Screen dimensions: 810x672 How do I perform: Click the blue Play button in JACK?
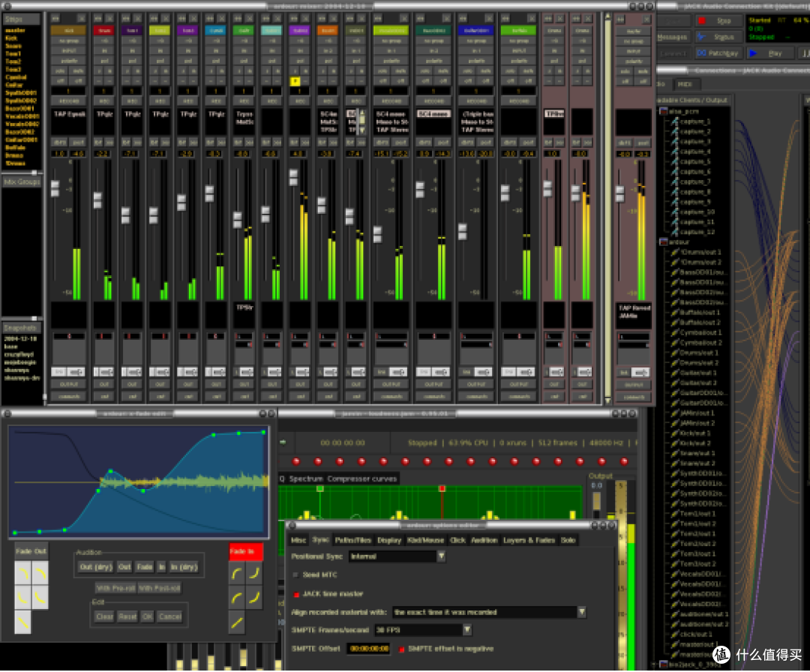click(x=769, y=53)
